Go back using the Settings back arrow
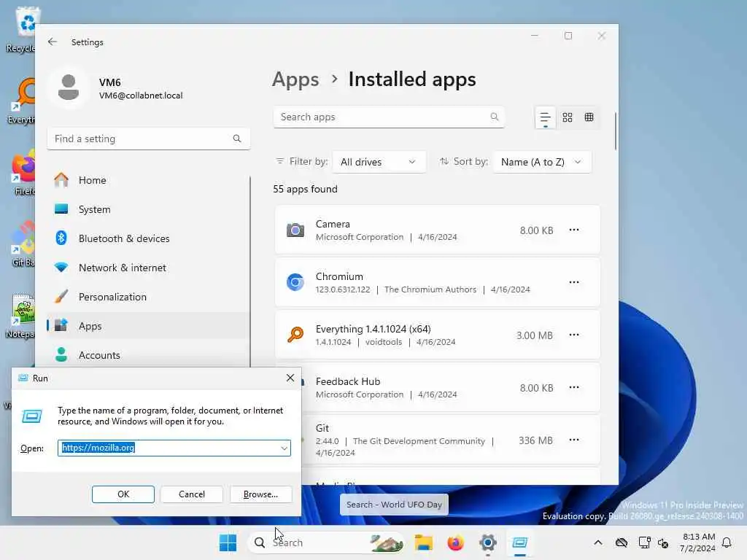Screen dimensions: 747x560 [53, 42]
